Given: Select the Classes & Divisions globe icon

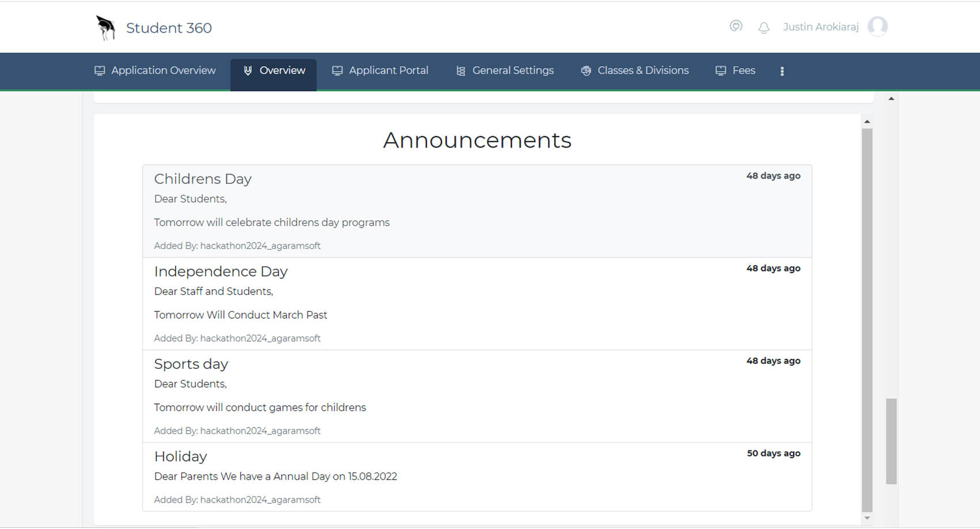Looking at the screenshot, I should coord(586,70).
